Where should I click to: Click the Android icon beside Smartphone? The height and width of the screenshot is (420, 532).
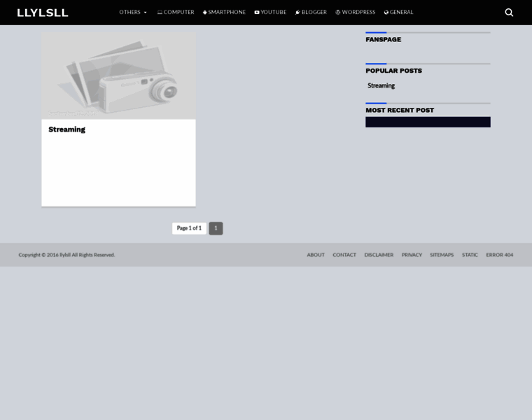pyautogui.click(x=205, y=13)
